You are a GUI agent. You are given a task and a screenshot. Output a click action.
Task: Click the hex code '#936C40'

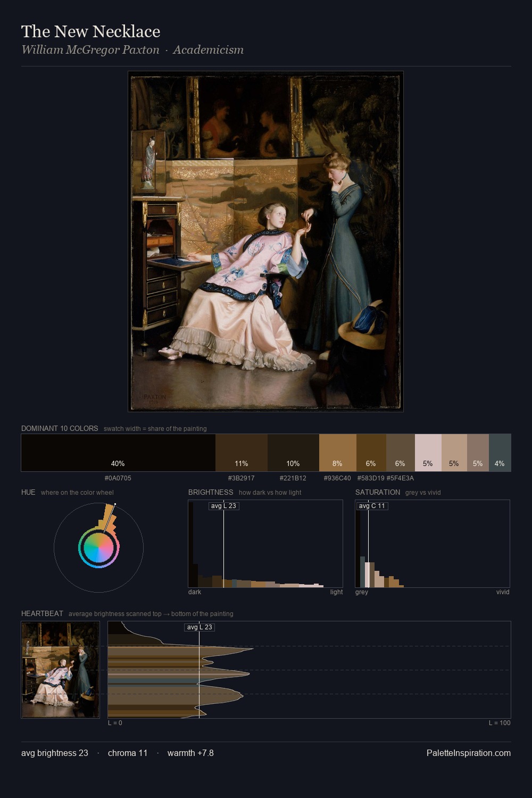coord(337,478)
